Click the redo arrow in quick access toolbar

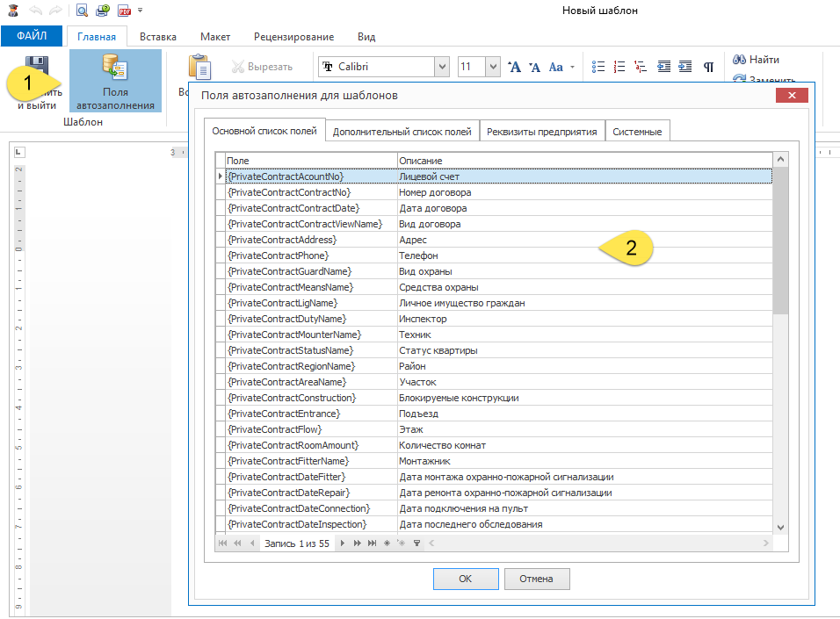pyautogui.click(x=55, y=11)
